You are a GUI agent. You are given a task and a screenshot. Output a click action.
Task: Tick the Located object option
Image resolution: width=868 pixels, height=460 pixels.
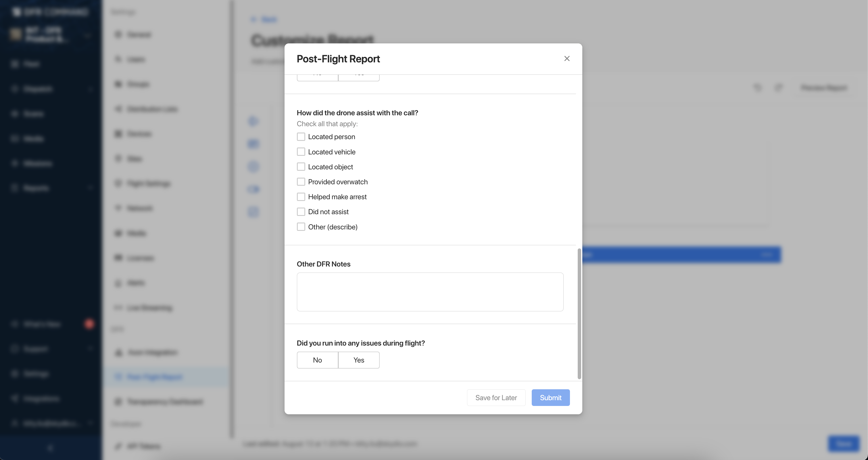[x=301, y=167]
